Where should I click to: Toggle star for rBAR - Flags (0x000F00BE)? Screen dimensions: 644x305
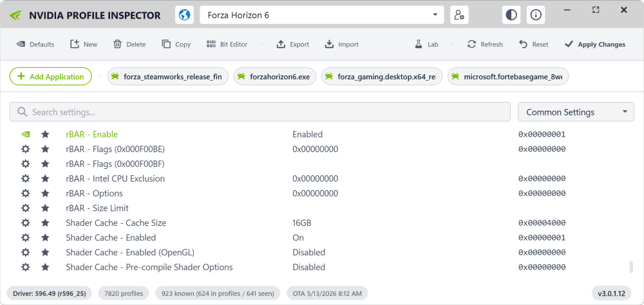point(45,149)
